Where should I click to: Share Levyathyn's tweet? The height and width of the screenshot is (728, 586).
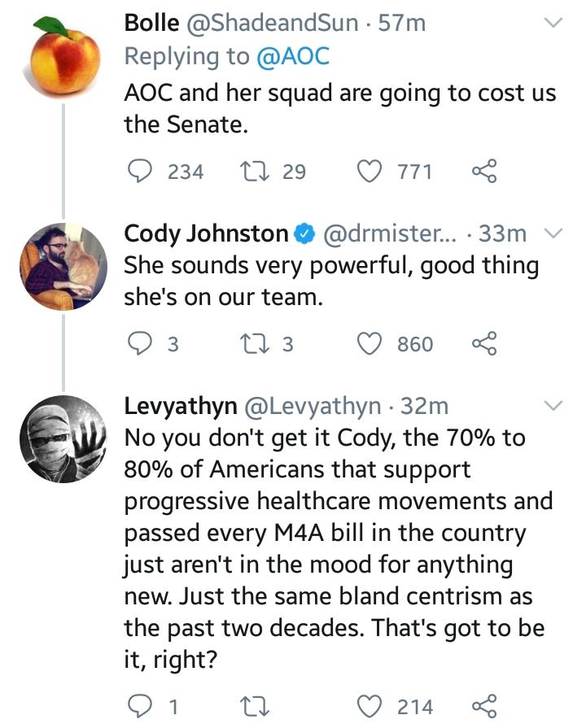pyautogui.click(x=485, y=706)
